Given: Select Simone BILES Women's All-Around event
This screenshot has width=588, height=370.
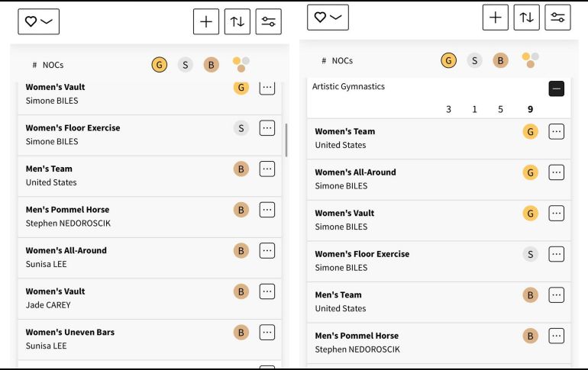Looking at the screenshot, I should (x=355, y=179).
